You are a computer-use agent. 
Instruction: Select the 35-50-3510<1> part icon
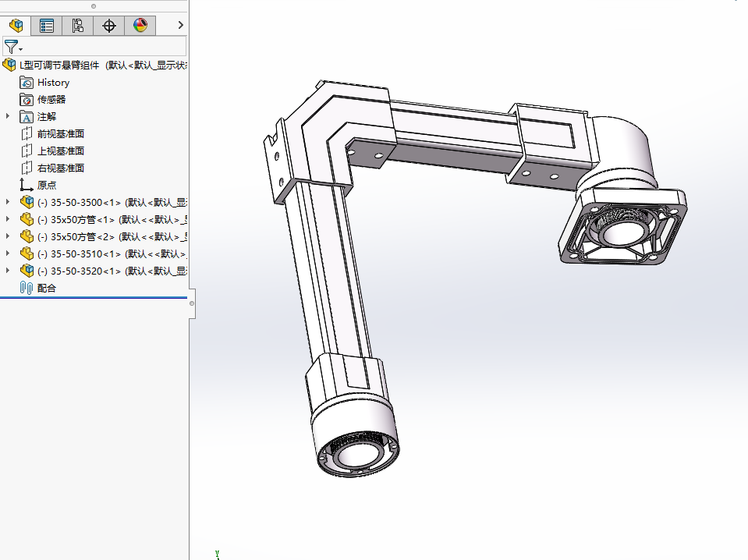coord(27,253)
